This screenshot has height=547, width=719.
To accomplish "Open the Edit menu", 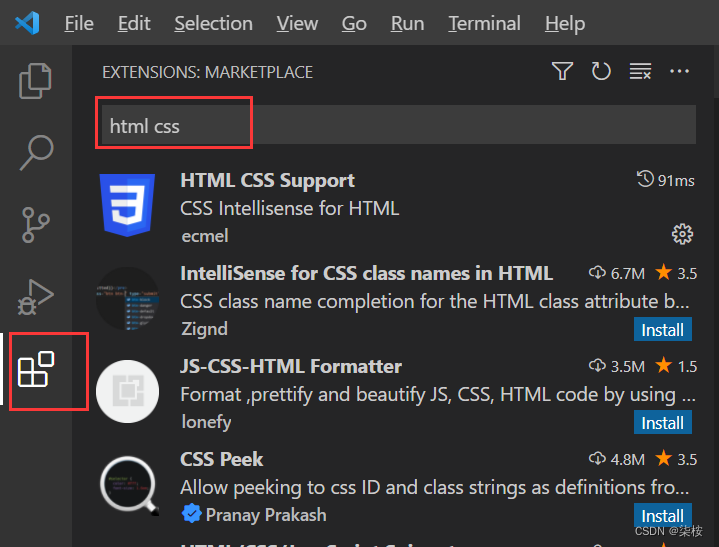I will (x=134, y=23).
